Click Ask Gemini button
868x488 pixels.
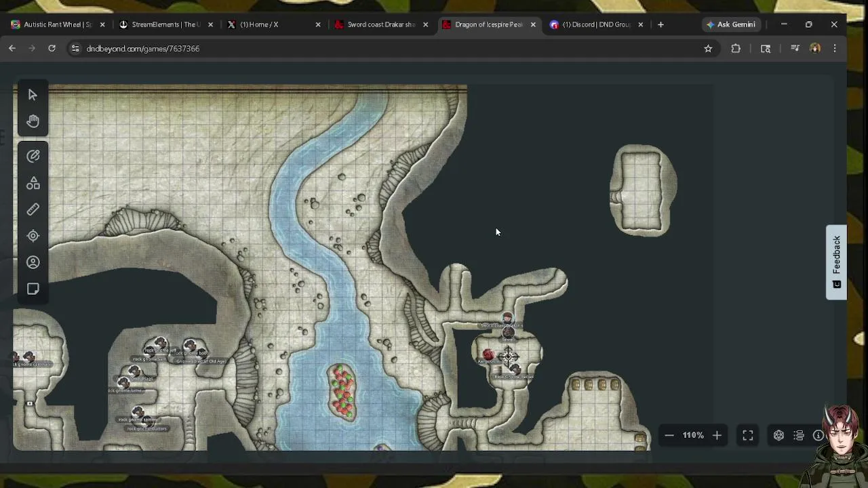(731, 24)
